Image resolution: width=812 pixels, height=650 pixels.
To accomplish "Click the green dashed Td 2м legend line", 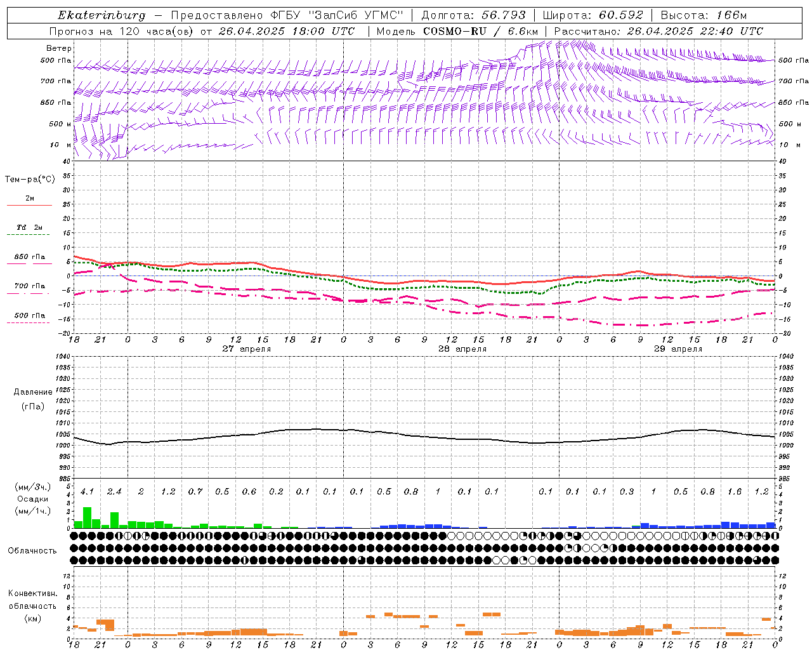I will coord(28,235).
